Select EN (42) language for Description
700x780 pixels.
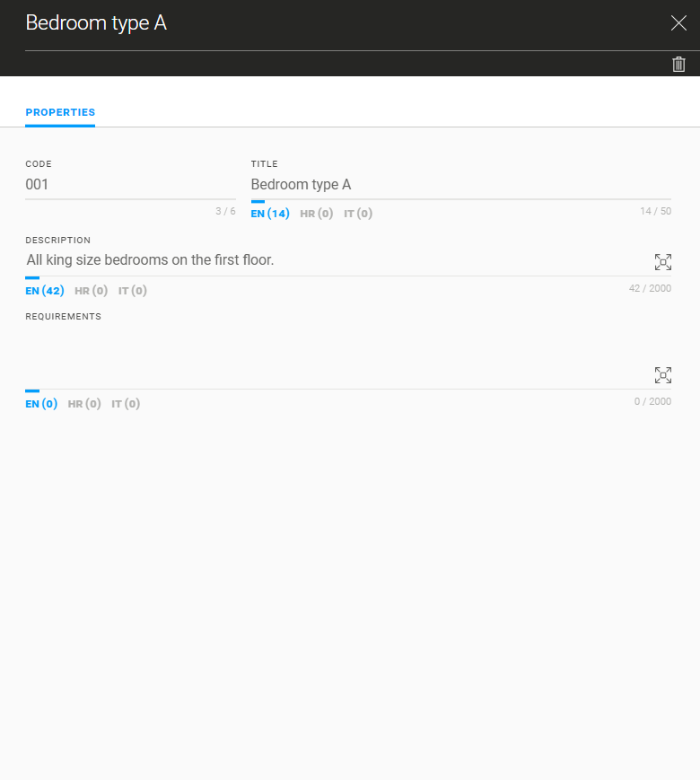pyautogui.click(x=45, y=291)
